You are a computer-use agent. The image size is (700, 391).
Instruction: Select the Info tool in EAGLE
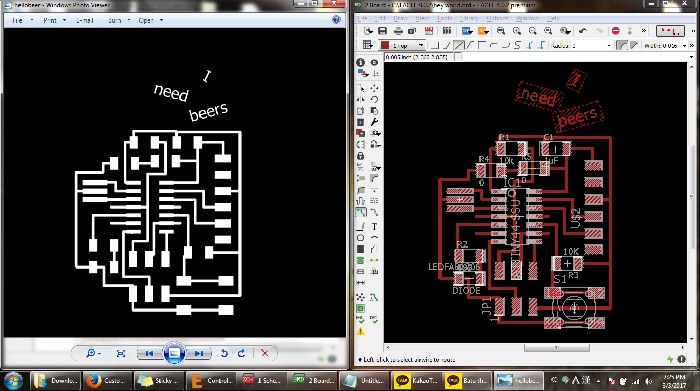(x=361, y=62)
